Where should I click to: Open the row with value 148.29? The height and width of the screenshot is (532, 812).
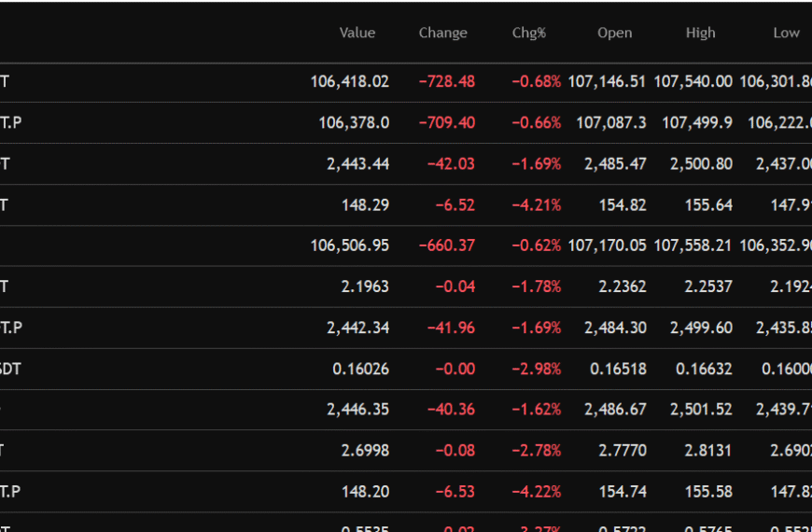[365, 204]
